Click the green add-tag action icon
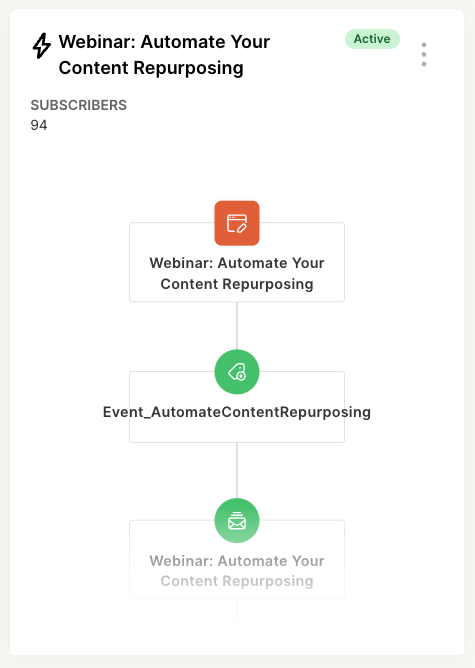Viewport: 475px width, 668px height. [x=237, y=372]
